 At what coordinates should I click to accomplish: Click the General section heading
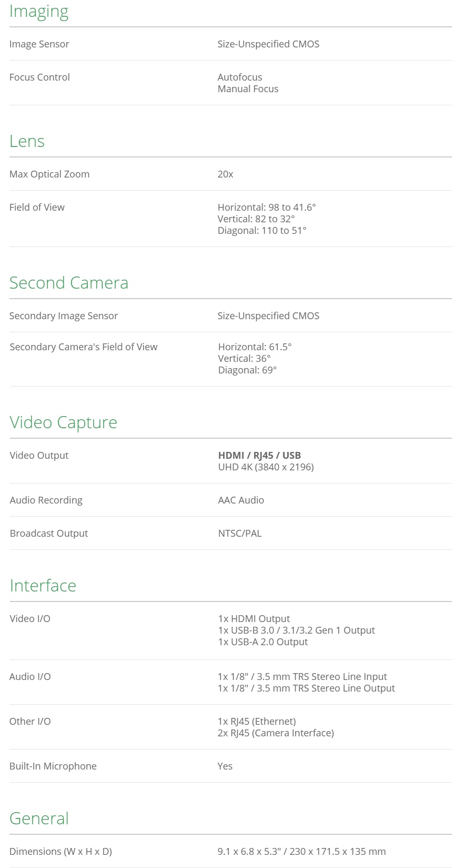pos(39,818)
